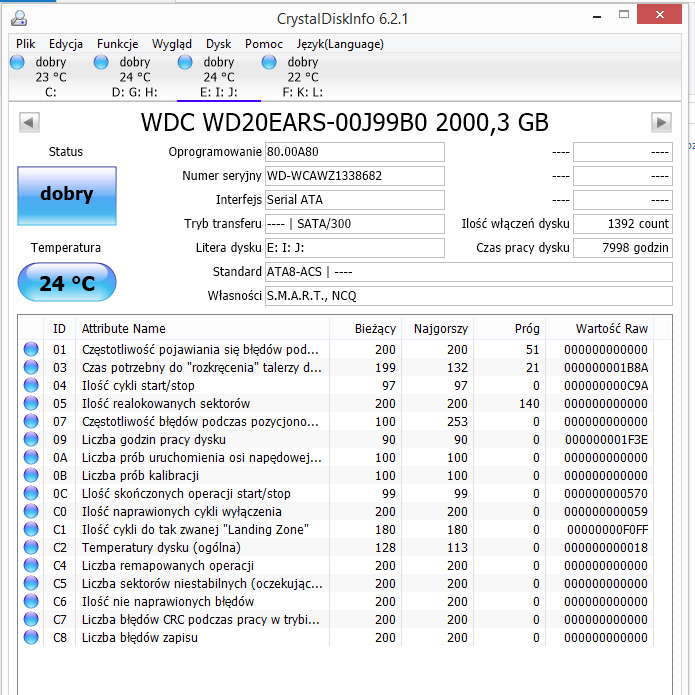This screenshot has width=695, height=695.
Task: Switch to the D: G: H: disk tab label
Action: 135,92
